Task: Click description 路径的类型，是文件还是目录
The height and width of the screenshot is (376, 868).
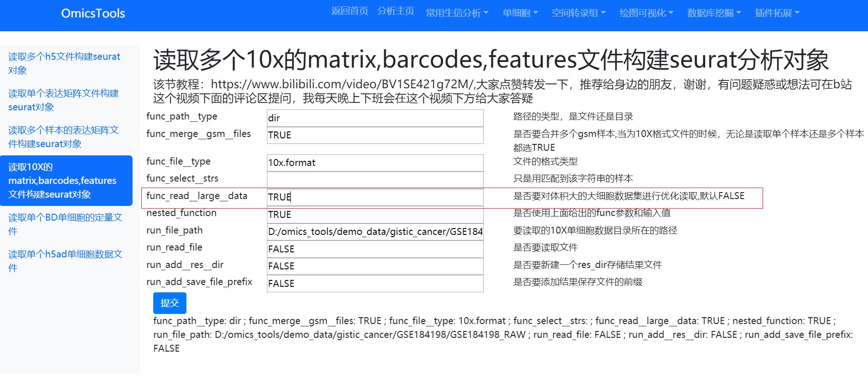Action: (x=573, y=117)
